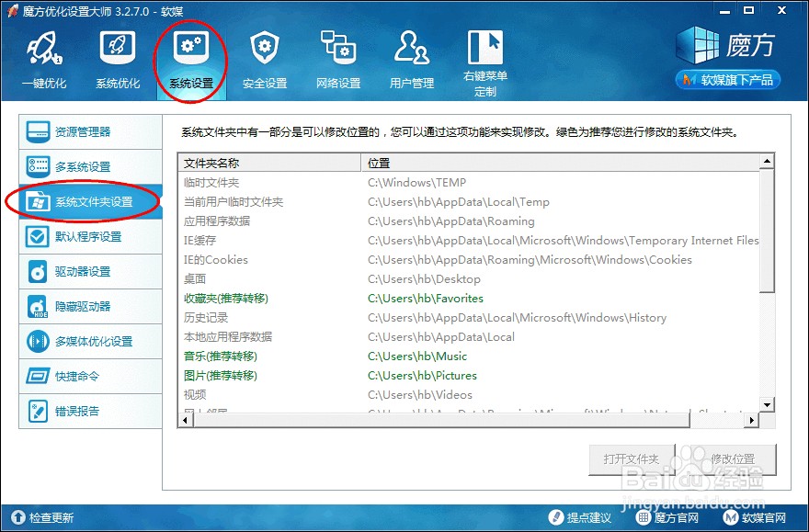
Task: Switch to 默认程序设置 section
Action: (x=91, y=237)
